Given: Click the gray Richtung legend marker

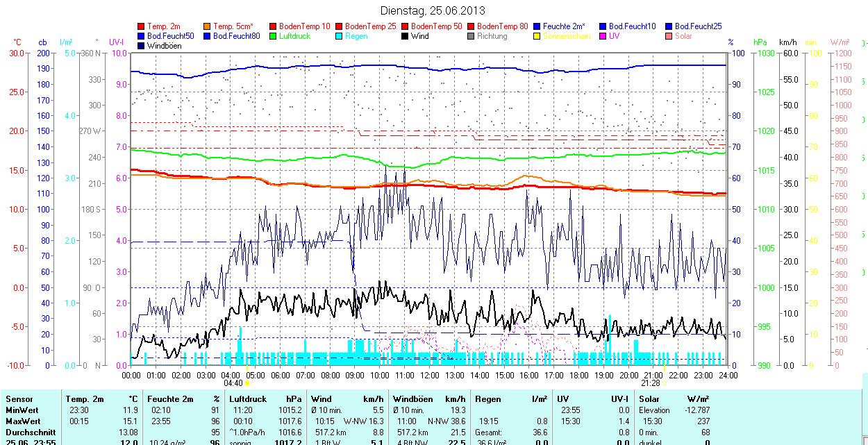Looking at the screenshot, I should coord(471,36).
